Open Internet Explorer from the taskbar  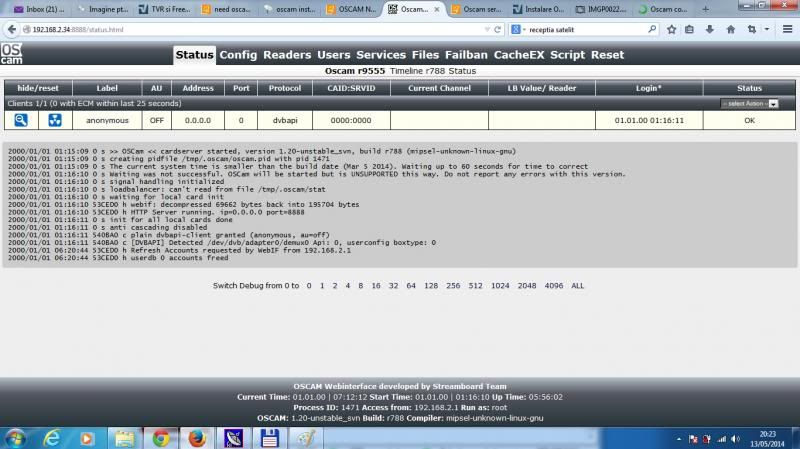tap(53, 437)
